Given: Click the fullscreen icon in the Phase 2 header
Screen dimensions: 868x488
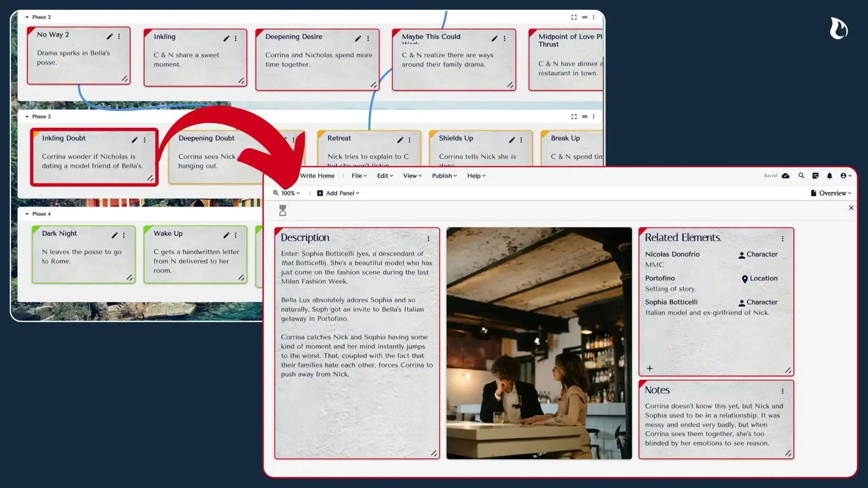Looking at the screenshot, I should coord(574,17).
